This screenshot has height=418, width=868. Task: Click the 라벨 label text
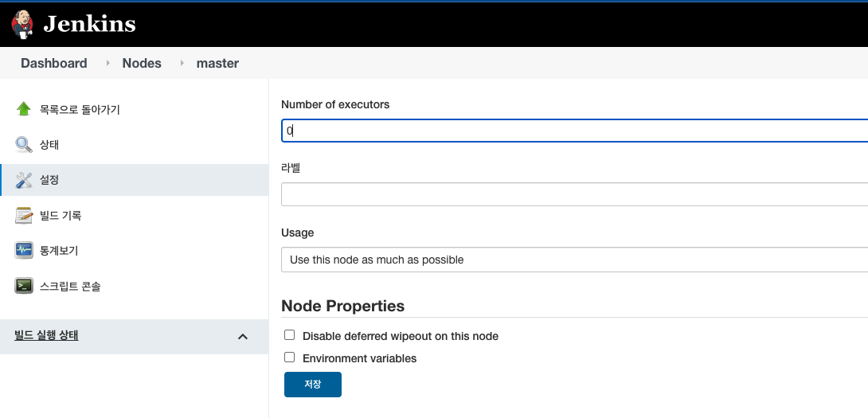pyautogui.click(x=291, y=168)
